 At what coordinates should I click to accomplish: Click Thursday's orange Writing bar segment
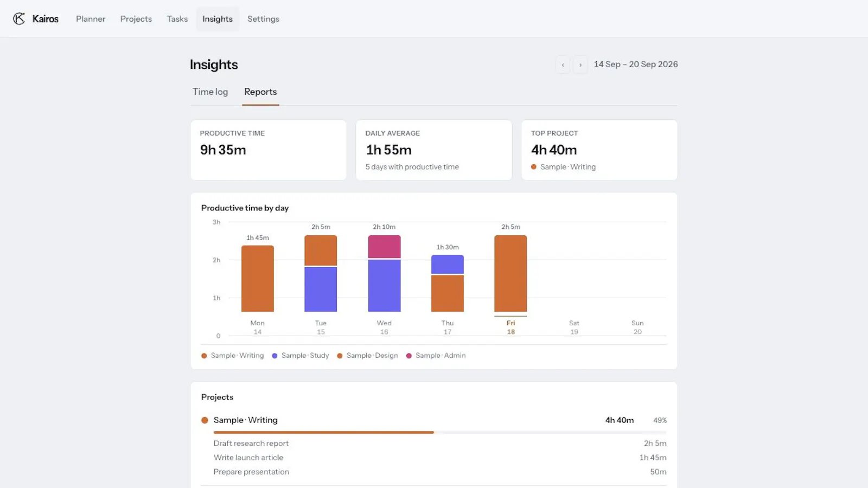(x=448, y=293)
